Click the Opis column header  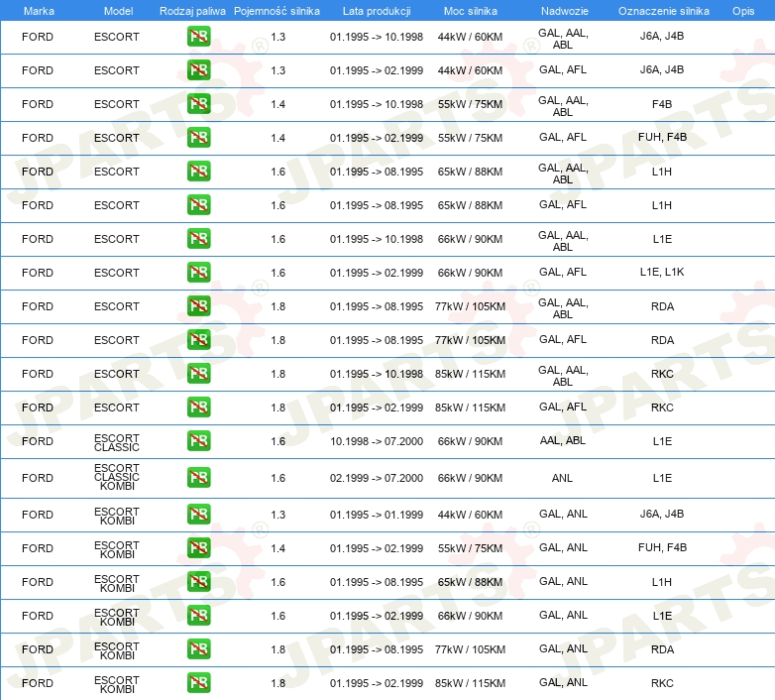pyautogui.click(x=743, y=11)
